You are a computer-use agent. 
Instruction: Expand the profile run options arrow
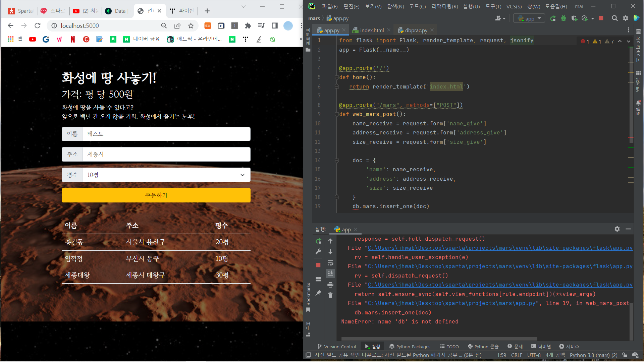593,18
